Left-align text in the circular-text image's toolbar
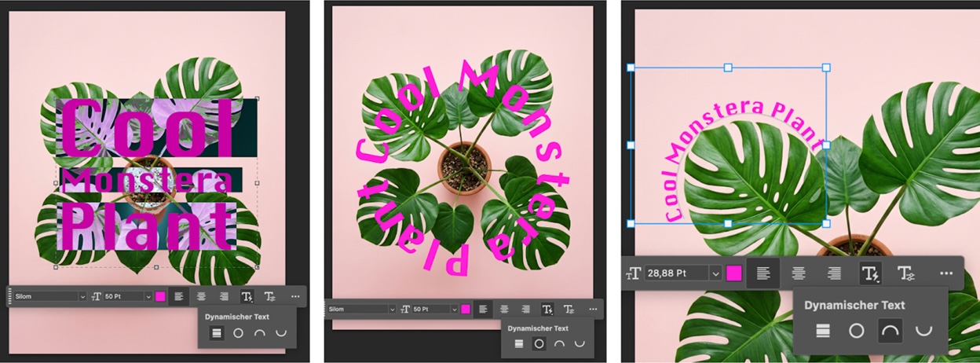The height and width of the screenshot is (363, 980). (x=483, y=309)
